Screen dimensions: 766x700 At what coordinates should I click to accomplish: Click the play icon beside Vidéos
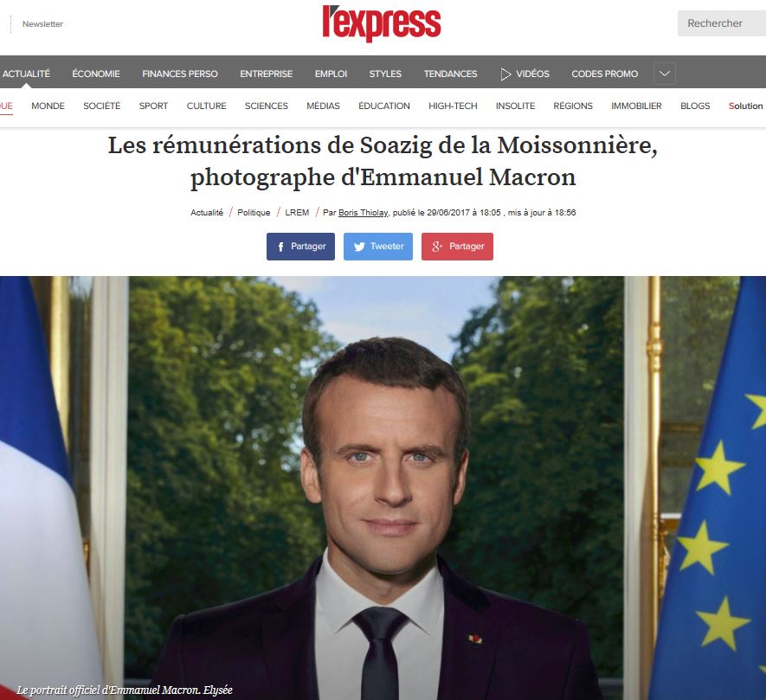505,74
